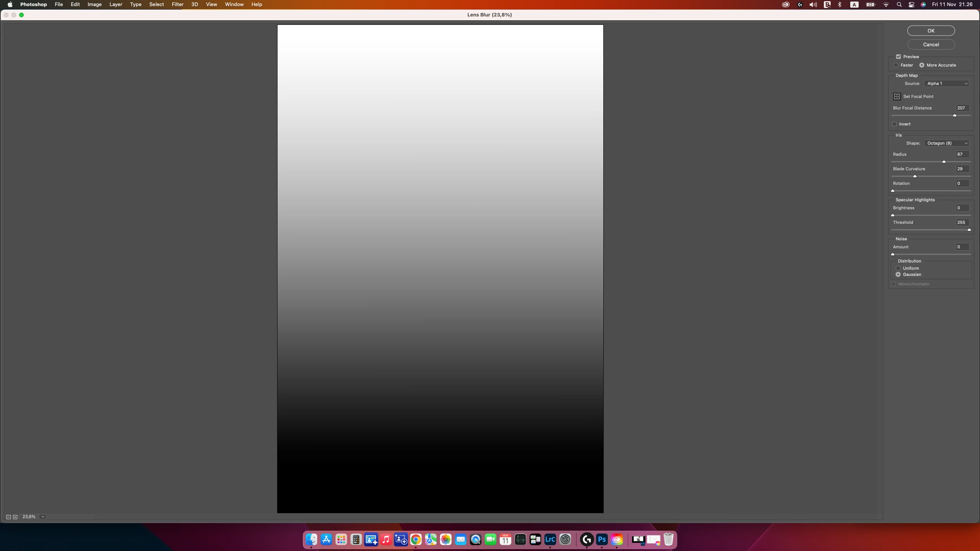Open the Iris Shape dropdown
The height and width of the screenshot is (551, 980).
[x=946, y=143]
